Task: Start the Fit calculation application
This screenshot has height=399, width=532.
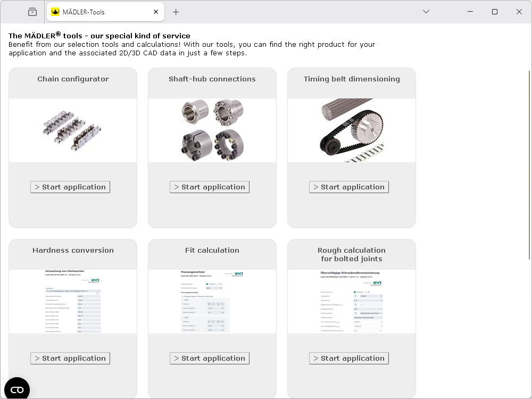Action: (x=210, y=358)
